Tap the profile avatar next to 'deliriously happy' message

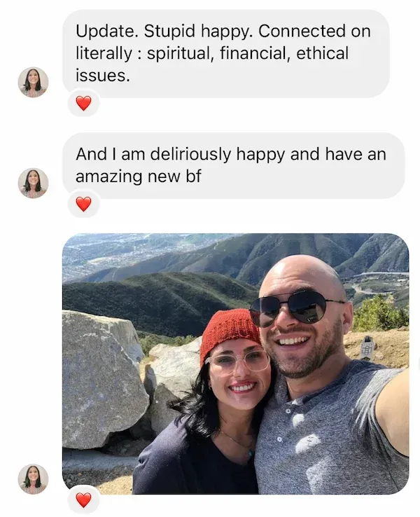(33, 184)
